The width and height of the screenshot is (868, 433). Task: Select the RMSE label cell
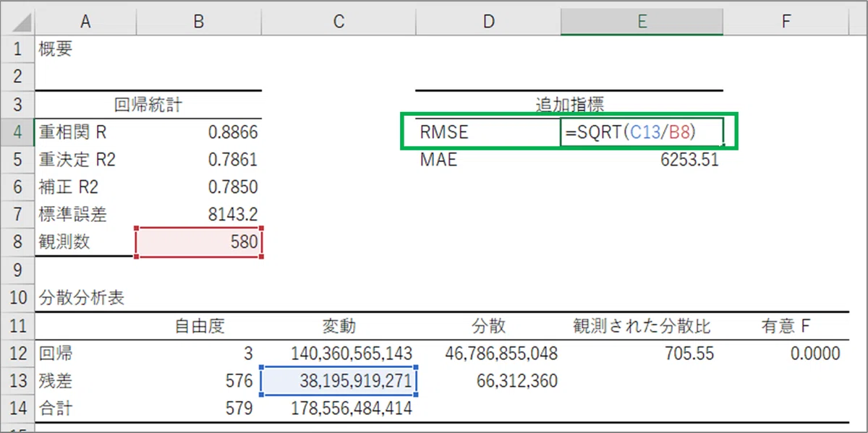(488, 132)
